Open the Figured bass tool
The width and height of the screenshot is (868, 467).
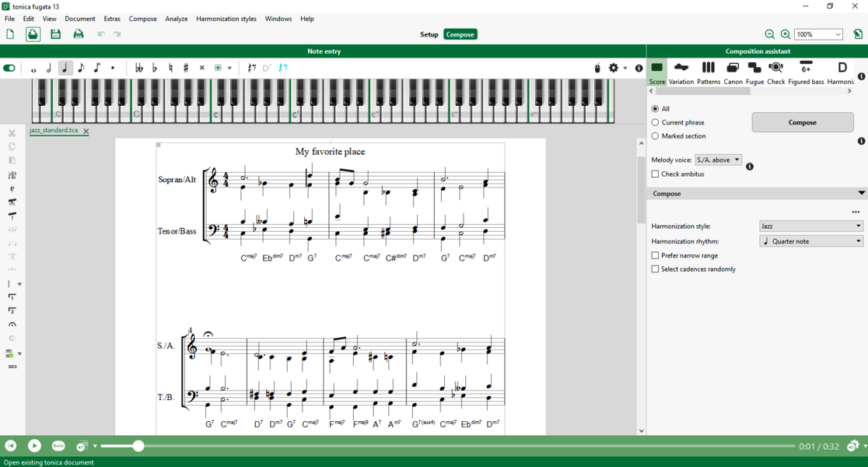click(x=806, y=72)
